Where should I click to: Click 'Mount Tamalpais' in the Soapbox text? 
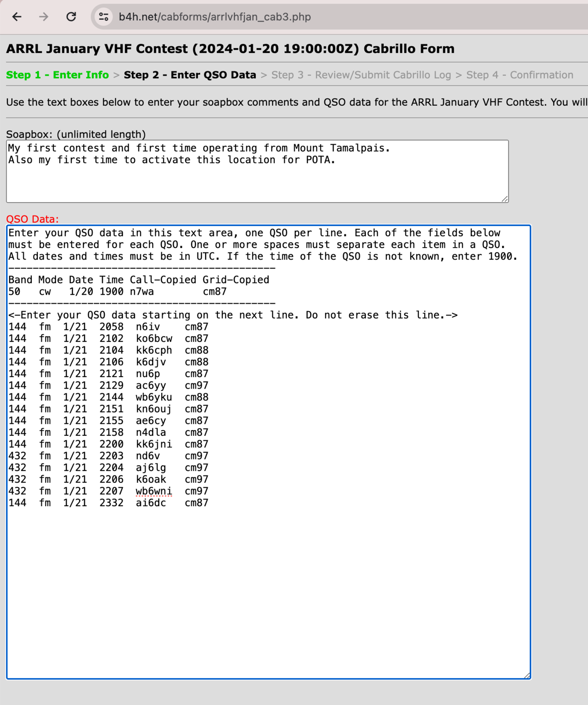(339, 148)
